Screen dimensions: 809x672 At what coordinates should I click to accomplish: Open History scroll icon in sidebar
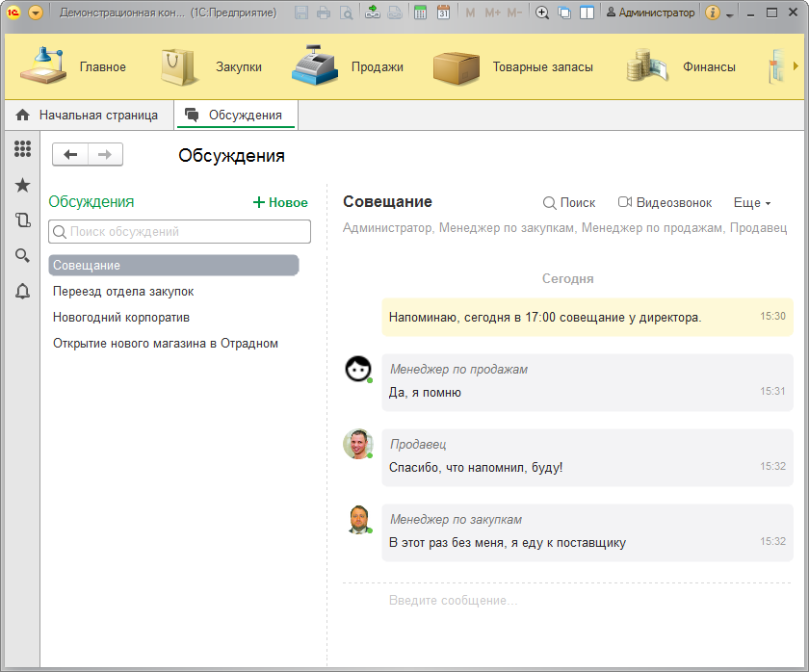pyautogui.click(x=22, y=220)
